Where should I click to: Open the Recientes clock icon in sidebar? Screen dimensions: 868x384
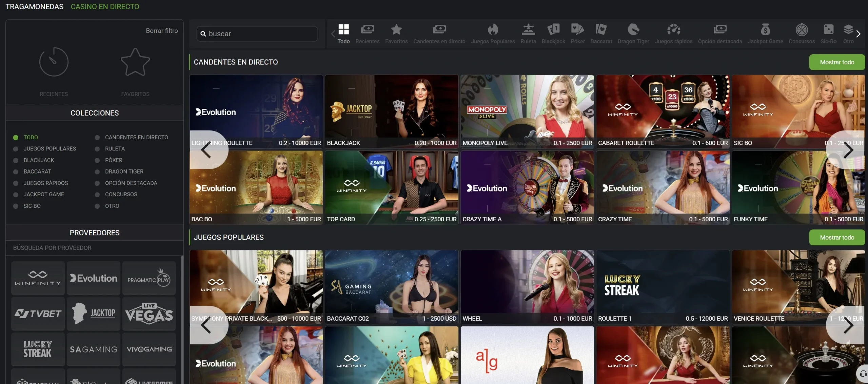tap(54, 62)
